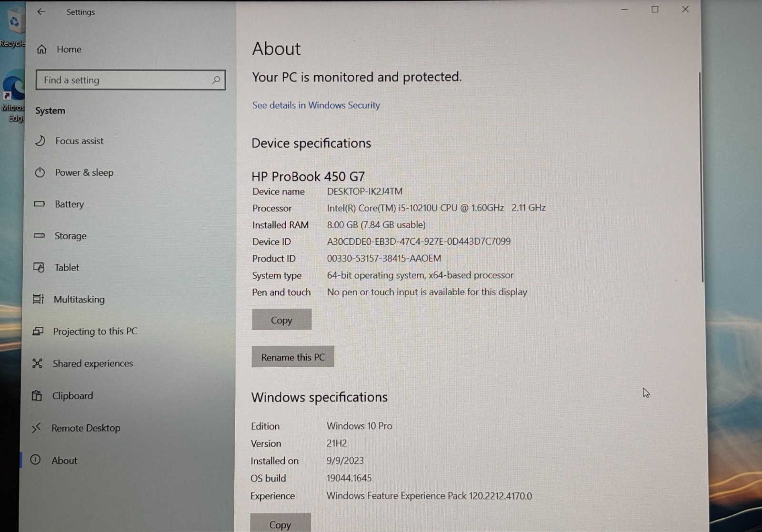Click the Shared experiences icon
762x532 pixels.
[x=37, y=363]
